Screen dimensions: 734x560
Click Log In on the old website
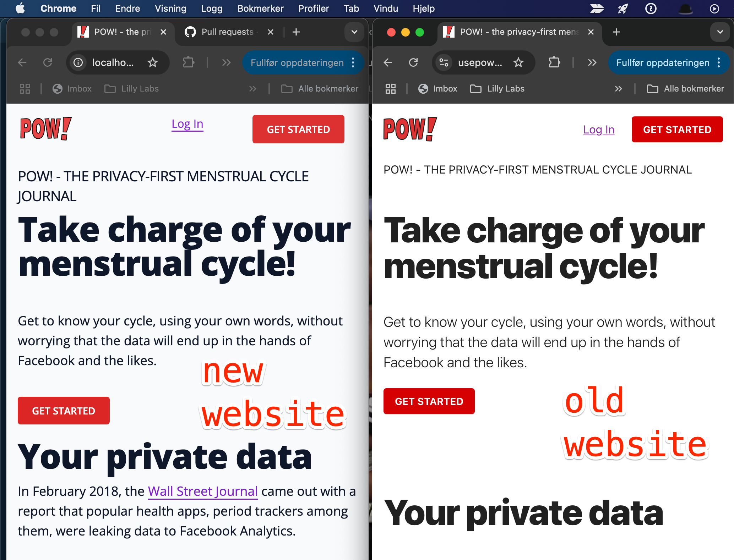(x=599, y=130)
